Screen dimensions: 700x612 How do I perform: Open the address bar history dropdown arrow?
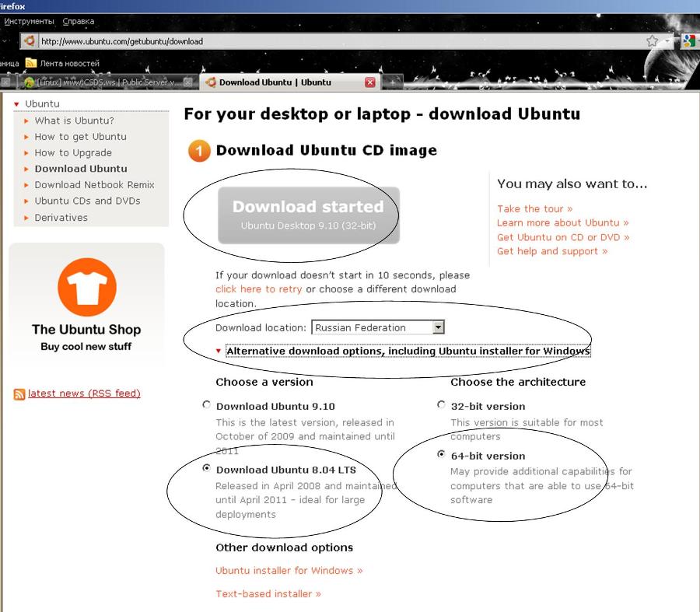point(667,41)
